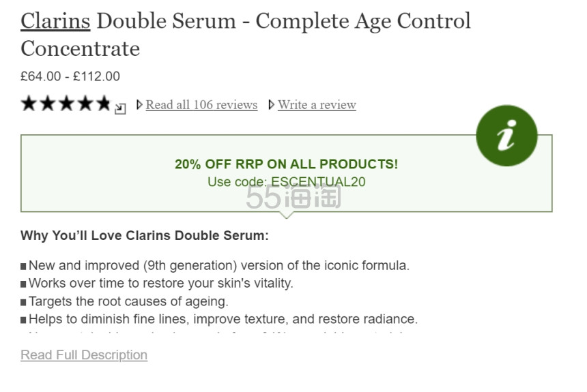Click the 55海淘 watermark logo

pos(293,198)
